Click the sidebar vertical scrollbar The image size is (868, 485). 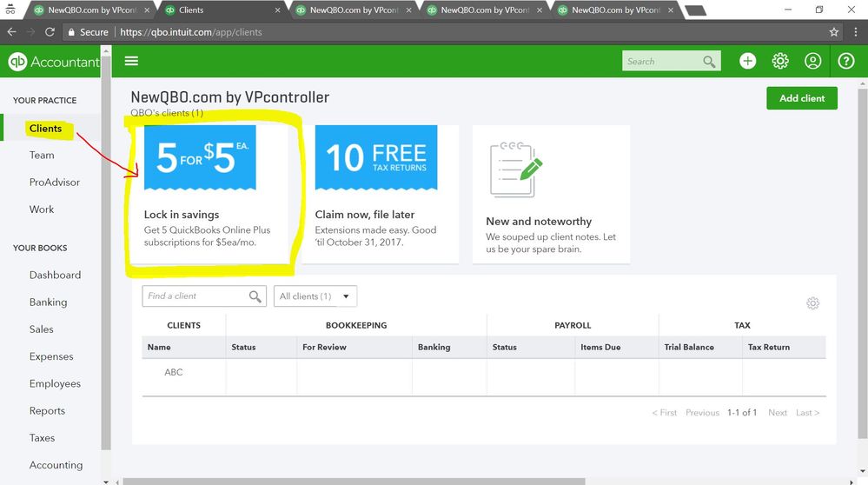click(106, 255)
